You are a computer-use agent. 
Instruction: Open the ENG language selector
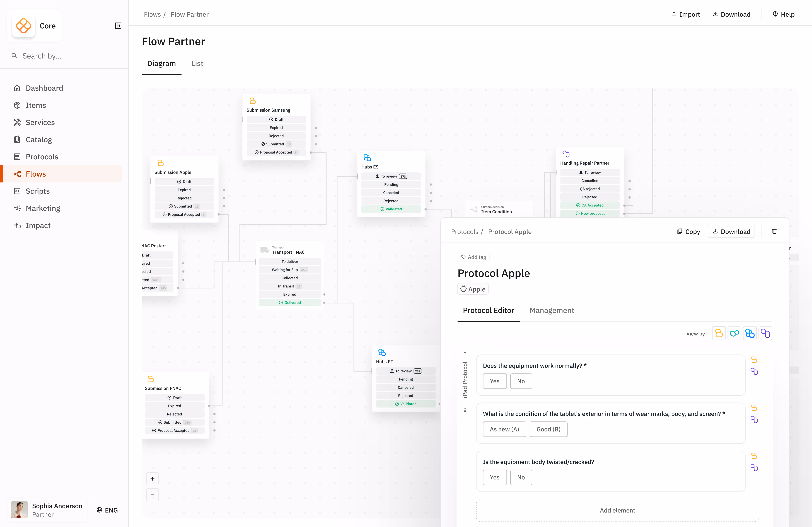coord(107,510)
